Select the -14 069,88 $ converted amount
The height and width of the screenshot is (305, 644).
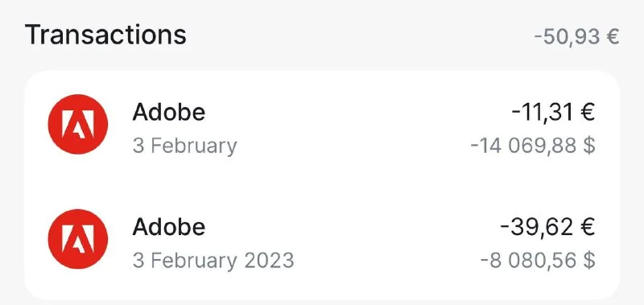pyautogui.click(x=533, y=146)
